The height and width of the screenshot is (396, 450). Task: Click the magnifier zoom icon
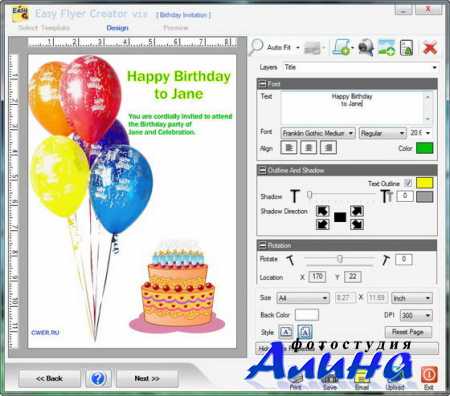[256, 47]
